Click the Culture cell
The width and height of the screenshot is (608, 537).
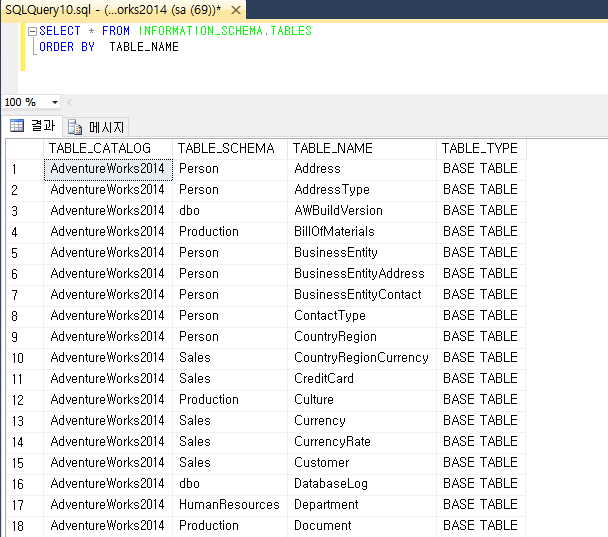362,400
